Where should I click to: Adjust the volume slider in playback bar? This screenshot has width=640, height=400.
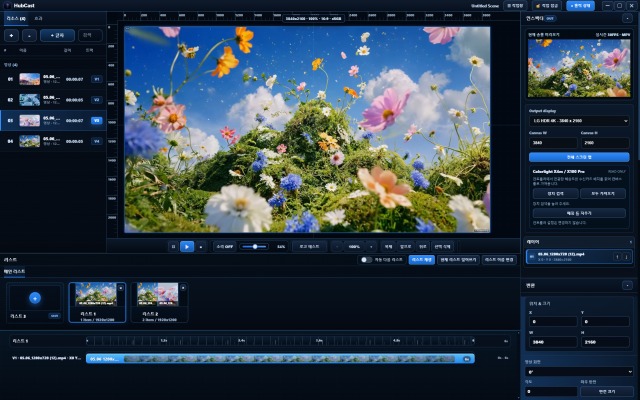click(x=254, y=247)
